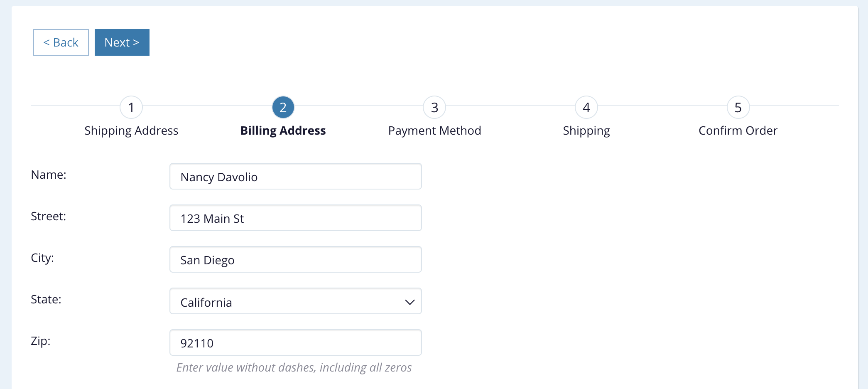Click the Zip field containing 92110
The image size is (868, 389).
[x=295, y=343]
